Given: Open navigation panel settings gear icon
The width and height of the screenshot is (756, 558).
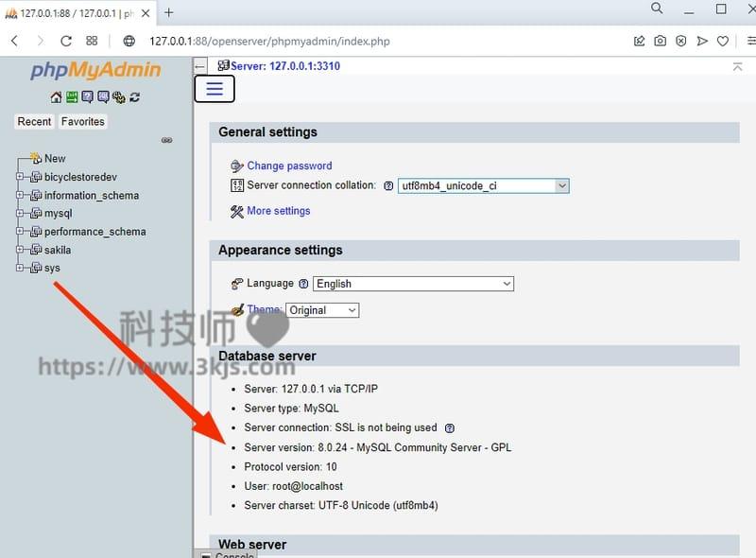Looking at the screenshot, I should [119, 97].
